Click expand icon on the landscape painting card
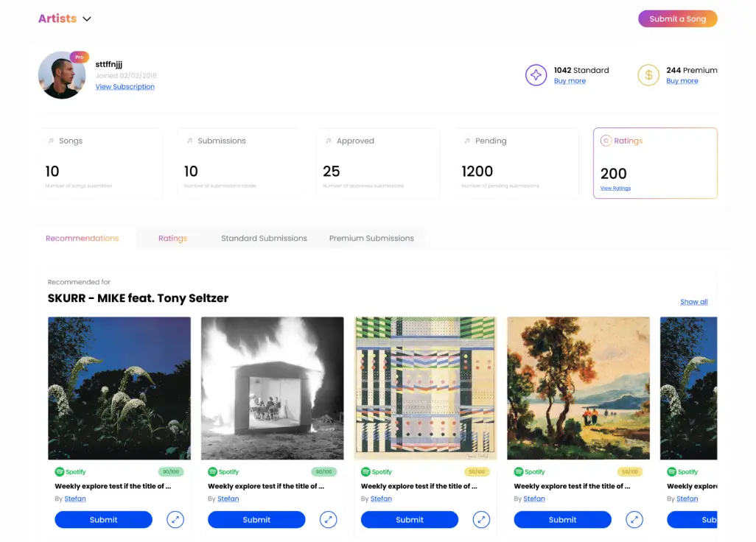Viewport: 756px width, 542px height. [x=634, y=520]
